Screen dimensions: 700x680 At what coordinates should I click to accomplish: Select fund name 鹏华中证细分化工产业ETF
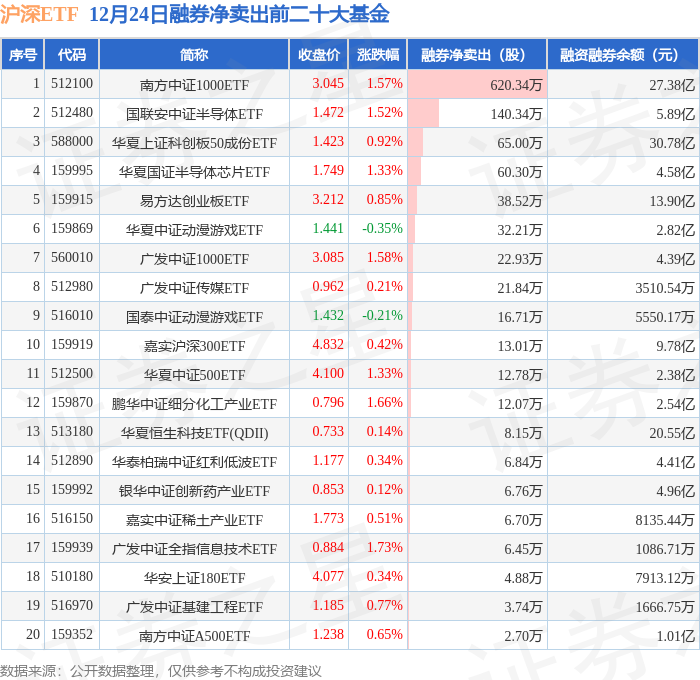194,404
